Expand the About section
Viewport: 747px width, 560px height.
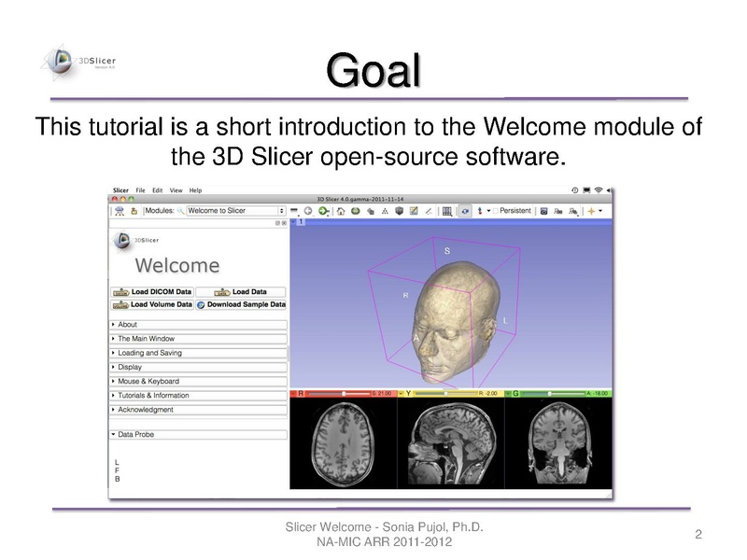click(x=198, y=325)
